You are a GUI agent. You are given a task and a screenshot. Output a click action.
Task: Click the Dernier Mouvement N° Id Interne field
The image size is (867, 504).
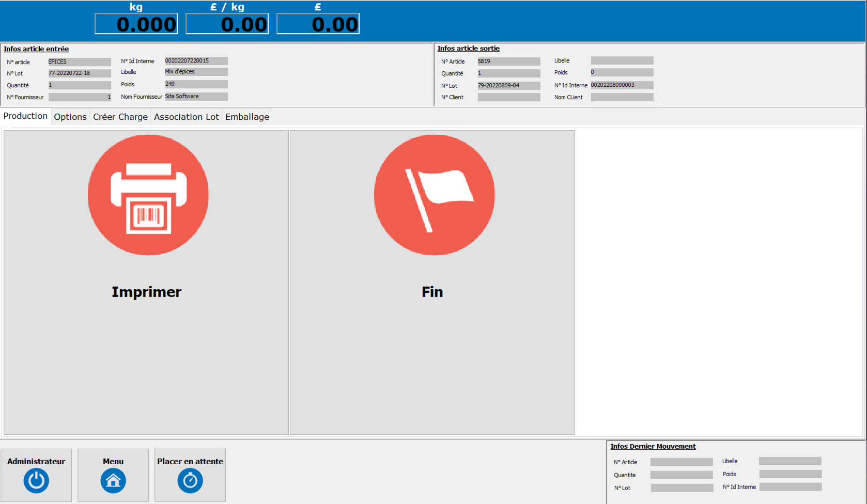click(x=791, y=487)
